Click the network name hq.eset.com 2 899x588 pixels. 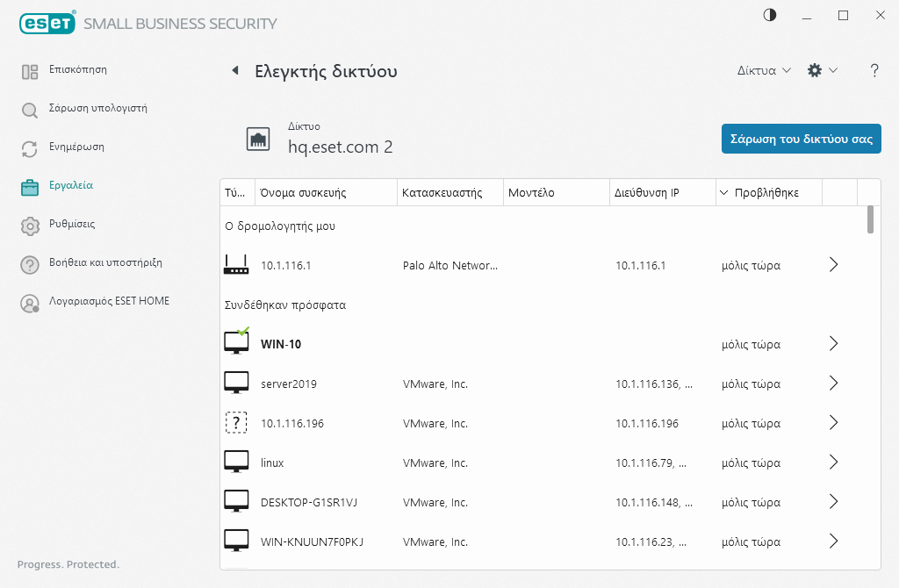pyautogui.click(x=340, y=147)
